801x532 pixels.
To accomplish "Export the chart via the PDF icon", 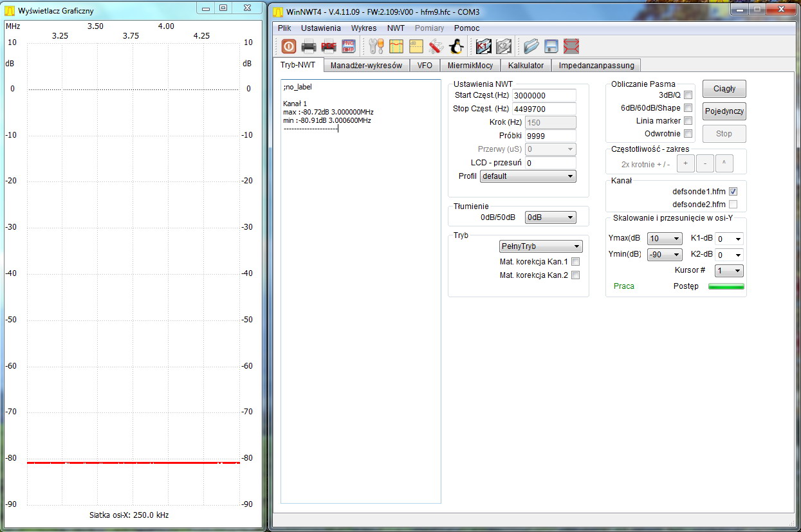I will click(x=329, y=46).
